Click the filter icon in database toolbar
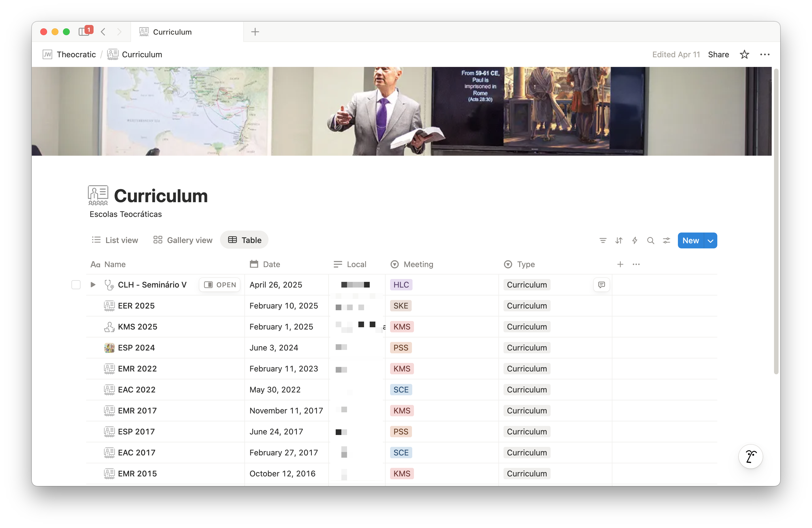This screenshot has width=812, height=528. coord(602,241)
